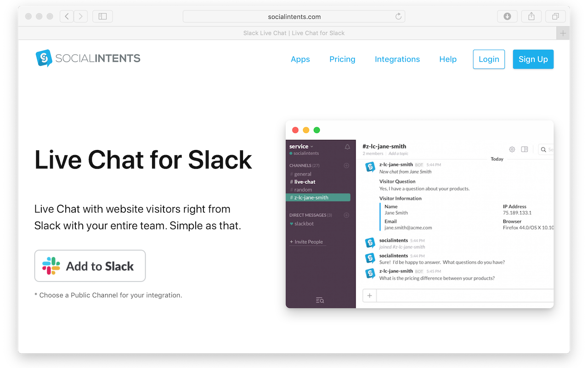Click the IP address 75.189.133.1

coord(517,213)
